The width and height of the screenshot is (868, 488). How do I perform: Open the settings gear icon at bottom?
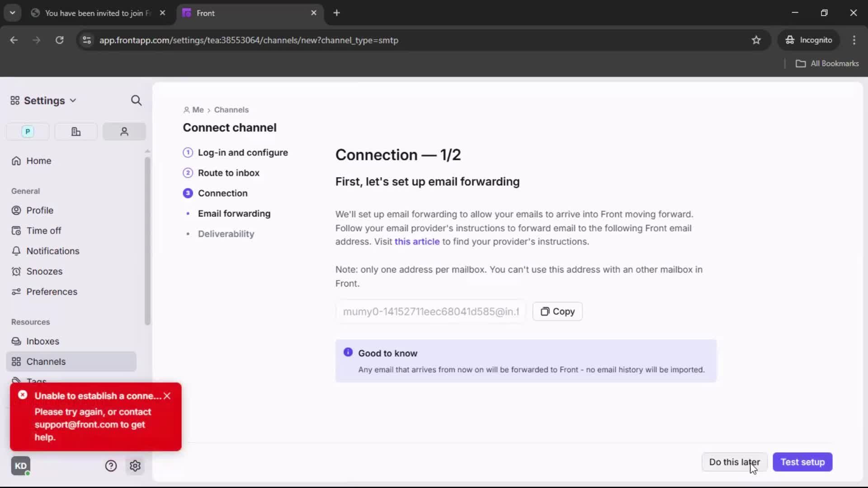(136, 466)
